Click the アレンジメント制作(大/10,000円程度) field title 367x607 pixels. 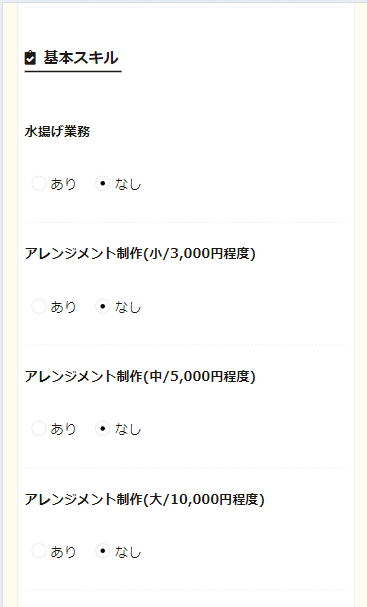pyautogui.click(x=144, y=499)
